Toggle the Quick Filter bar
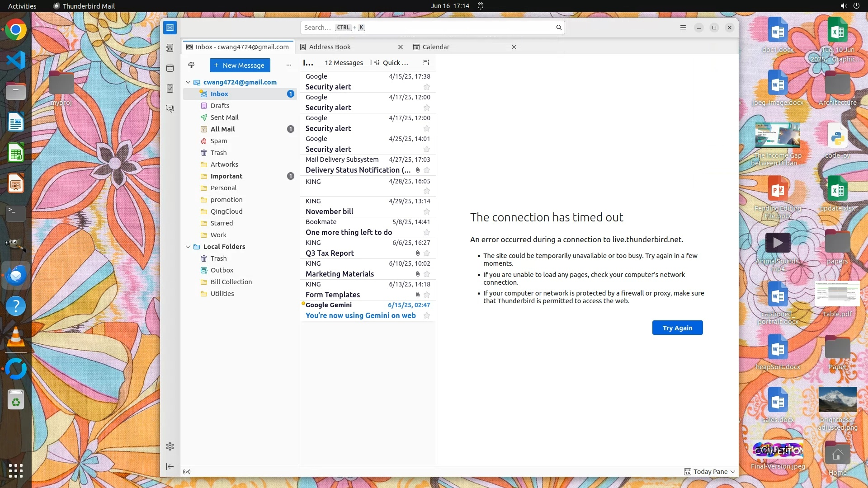 click(392, 63)
